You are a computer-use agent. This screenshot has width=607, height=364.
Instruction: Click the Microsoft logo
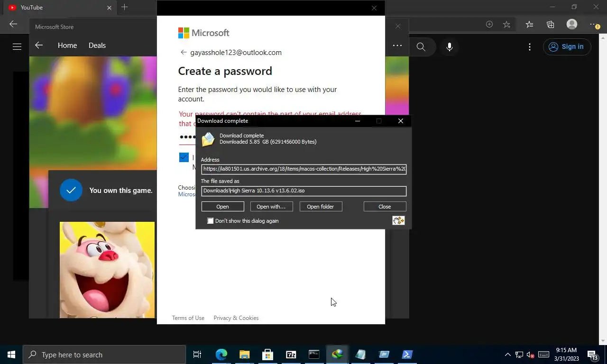click(x=204, y=33)
